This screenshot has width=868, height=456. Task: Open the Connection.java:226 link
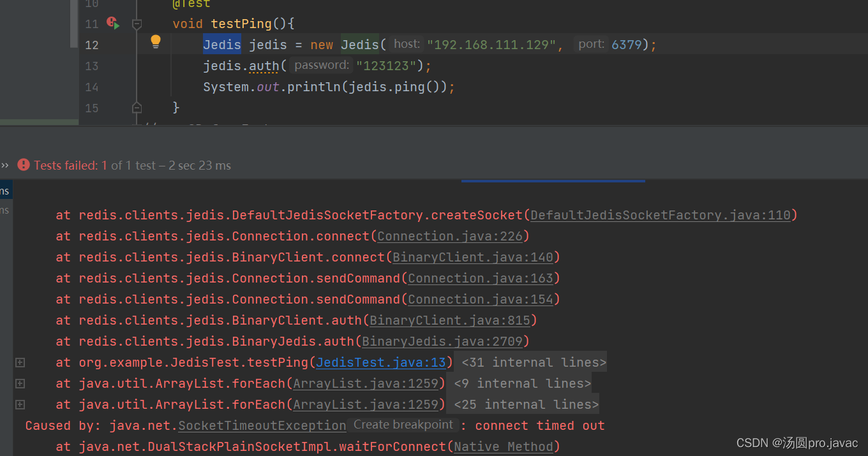point(450,235)
